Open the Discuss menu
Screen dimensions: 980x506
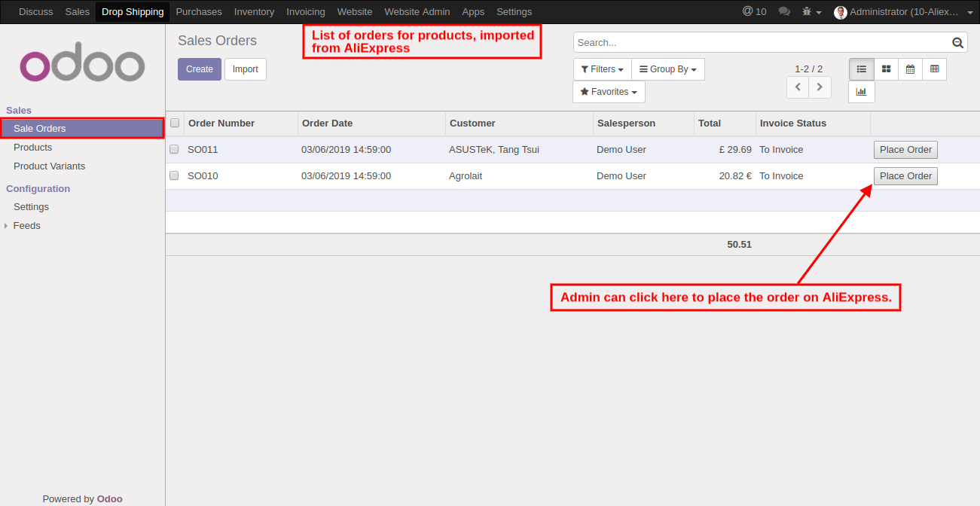[36, 12]
